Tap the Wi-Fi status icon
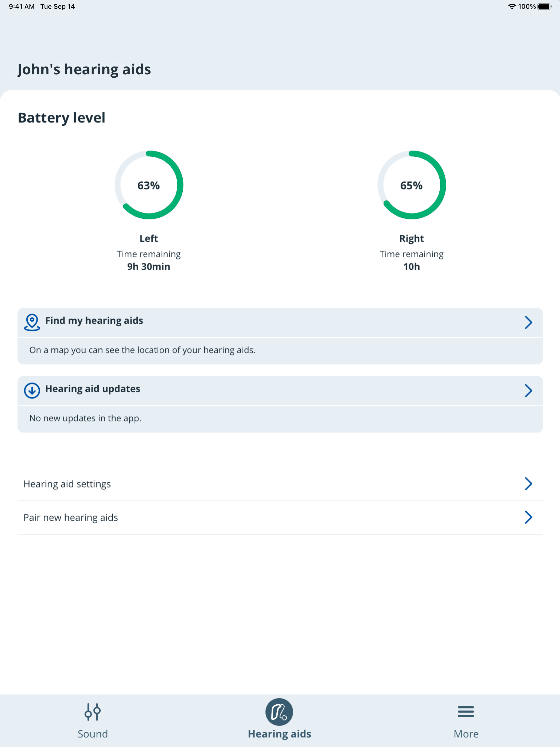The height and width of the screenshot is (747, 560). pos(512,6)
